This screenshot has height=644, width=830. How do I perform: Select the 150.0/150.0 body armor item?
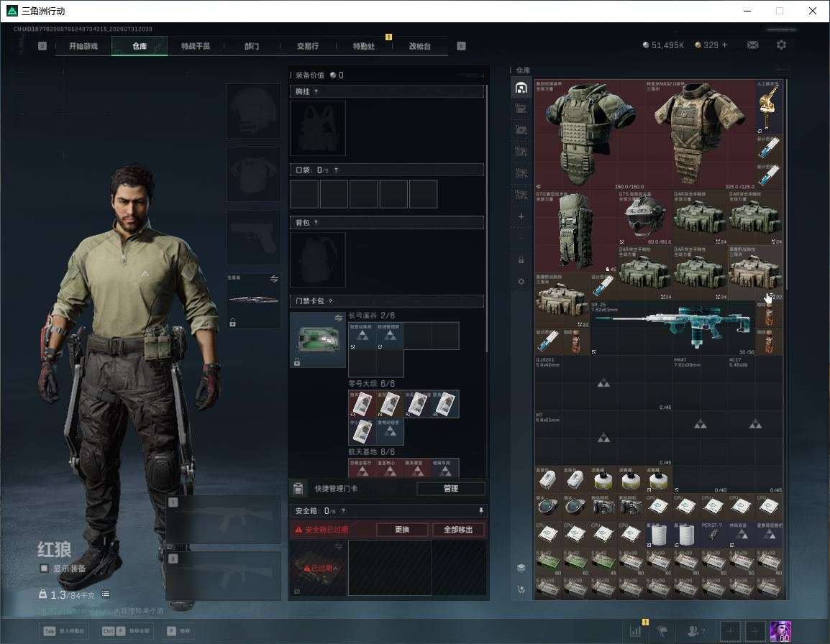tap(590, 135)
